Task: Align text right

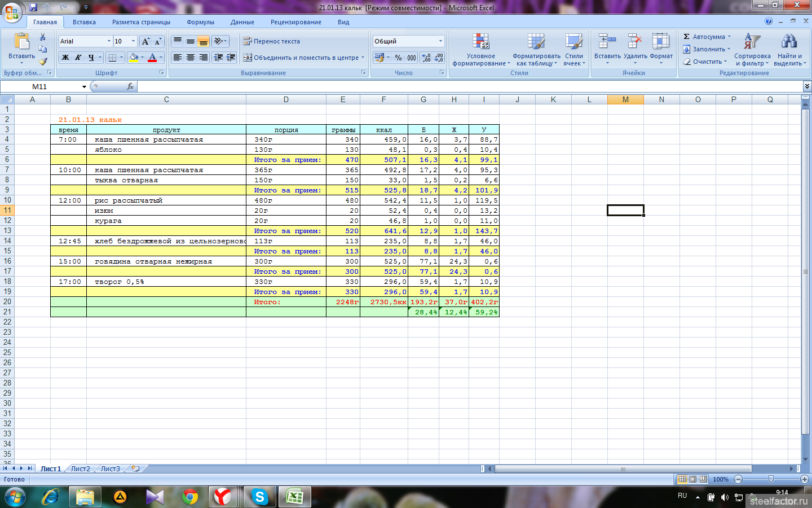Action: point(204,58)
